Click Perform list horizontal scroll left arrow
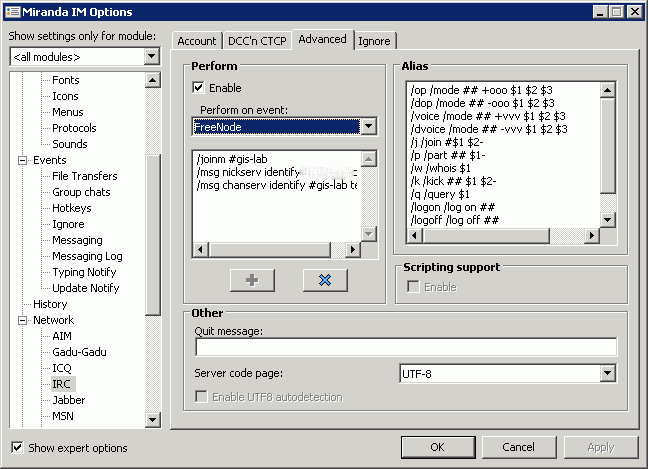Screen dimensions: 648x469 (x=201, y=250)
